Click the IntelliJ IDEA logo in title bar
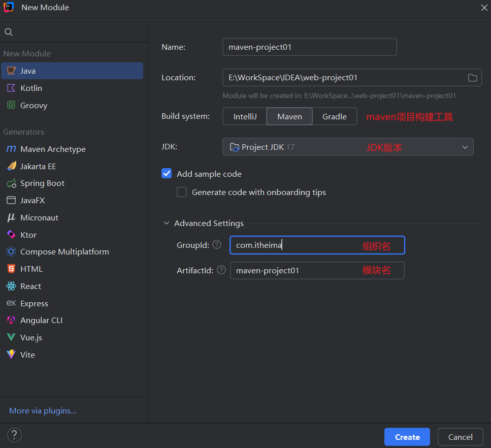491x448 pixels. tap(9, 7)
